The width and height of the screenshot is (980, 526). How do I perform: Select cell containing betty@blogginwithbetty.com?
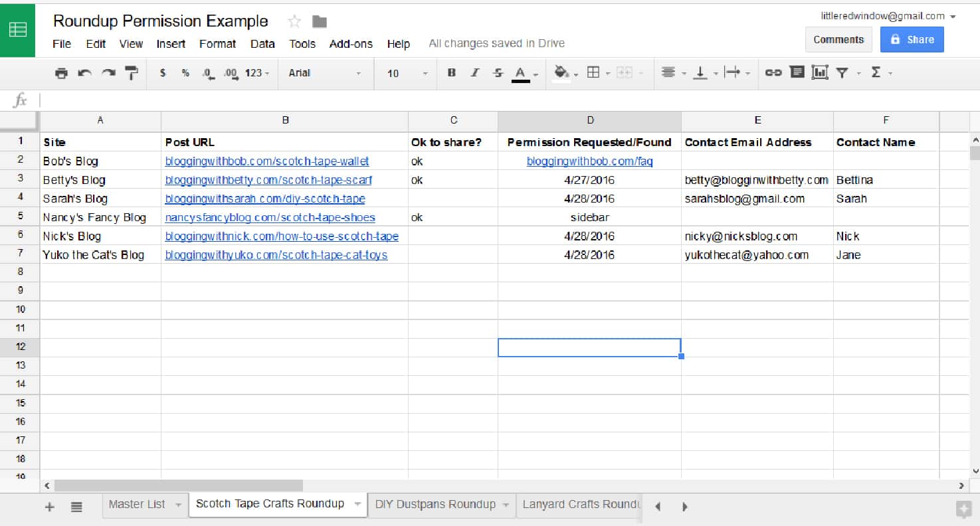click(x=756, y=179)
